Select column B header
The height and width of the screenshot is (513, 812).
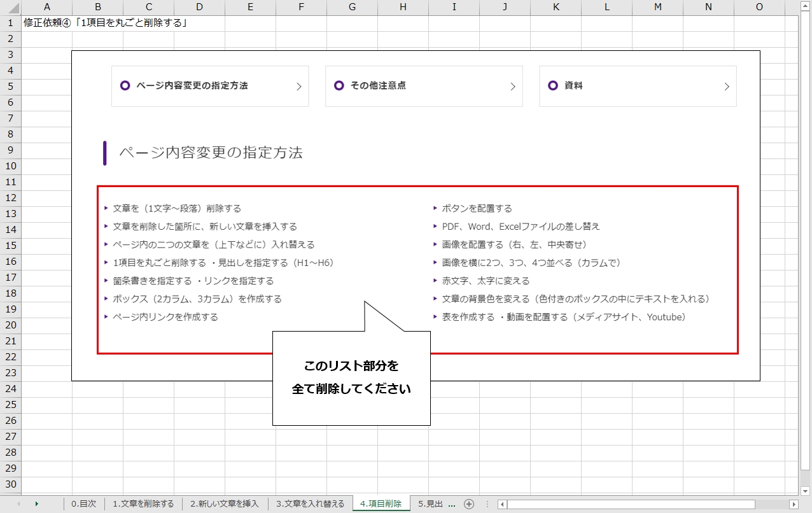[97, 8]
